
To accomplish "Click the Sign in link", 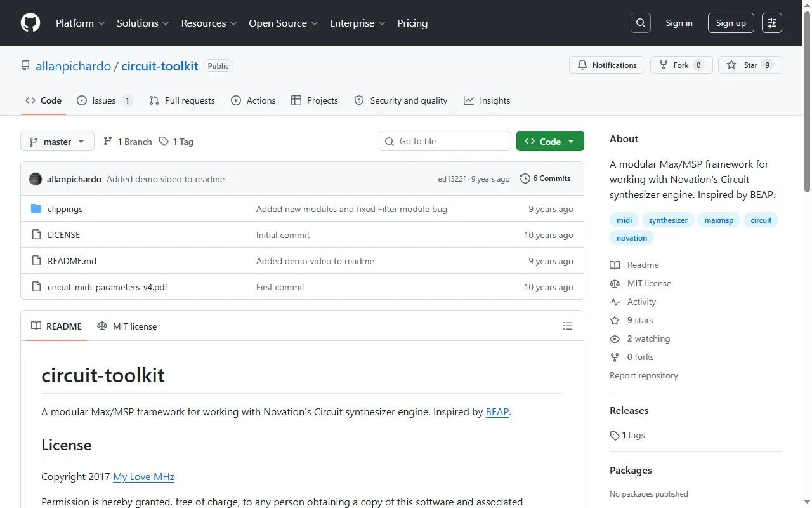I will click(679, 23).
